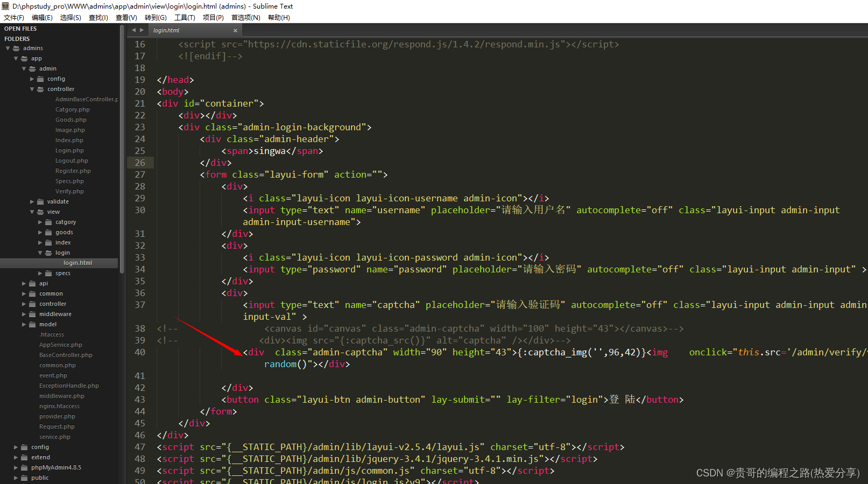Viewport: 868px width, 484px height.
Task: Expand the validate folder
Action: tap(32, 201)
